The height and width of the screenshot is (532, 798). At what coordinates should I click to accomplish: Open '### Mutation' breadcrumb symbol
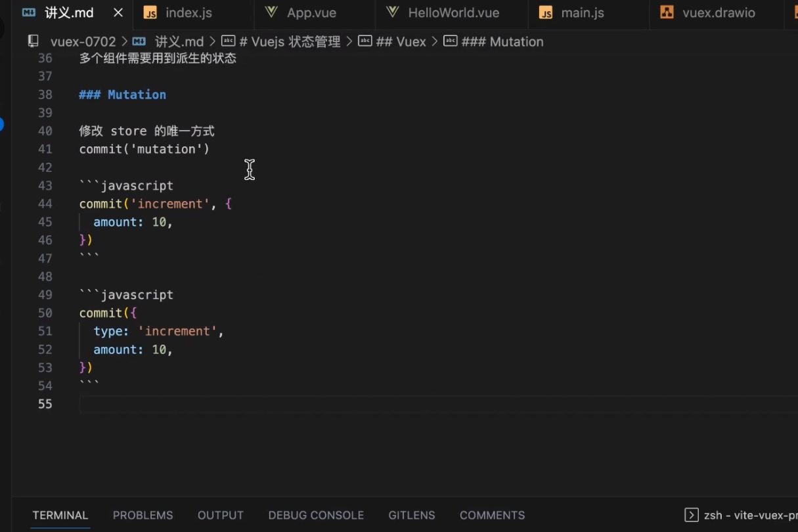pyautogui.click(x=502, y=41)
